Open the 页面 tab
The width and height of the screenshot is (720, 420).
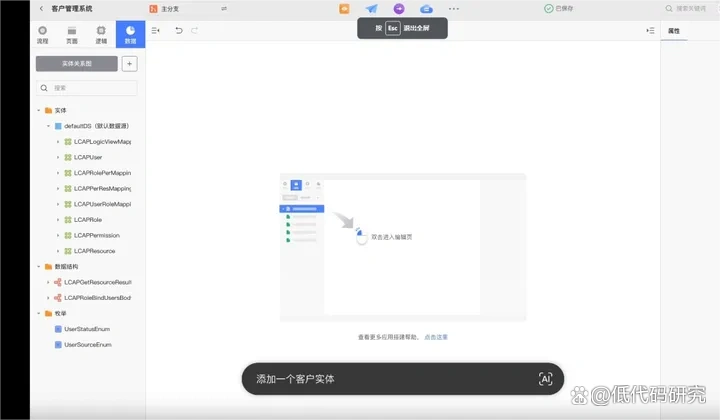72,35
